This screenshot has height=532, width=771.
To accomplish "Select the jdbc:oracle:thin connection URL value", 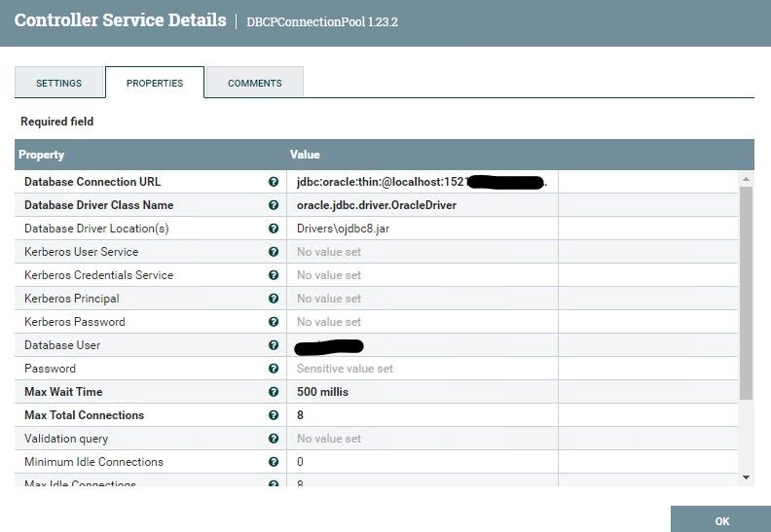I will [422, 182].
